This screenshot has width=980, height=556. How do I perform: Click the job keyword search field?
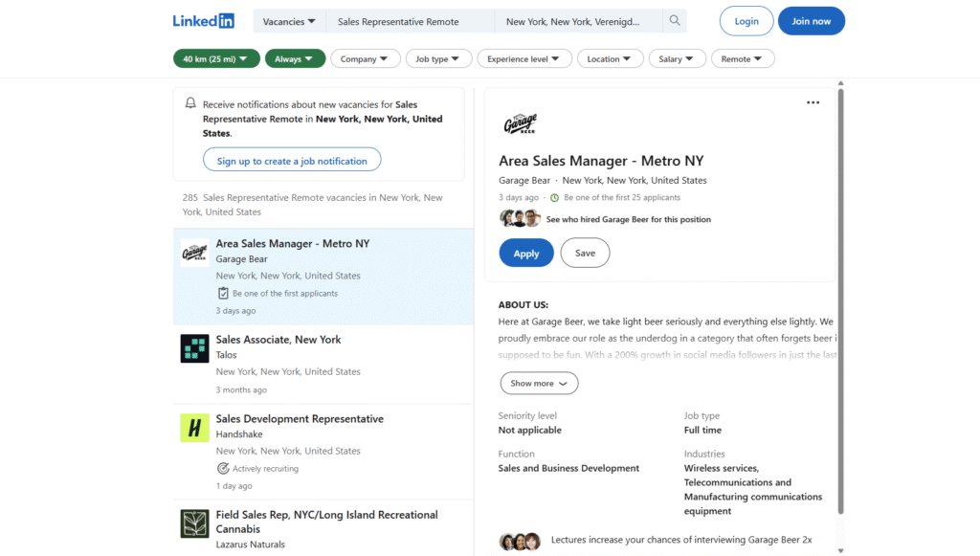(x=410, y=21)
